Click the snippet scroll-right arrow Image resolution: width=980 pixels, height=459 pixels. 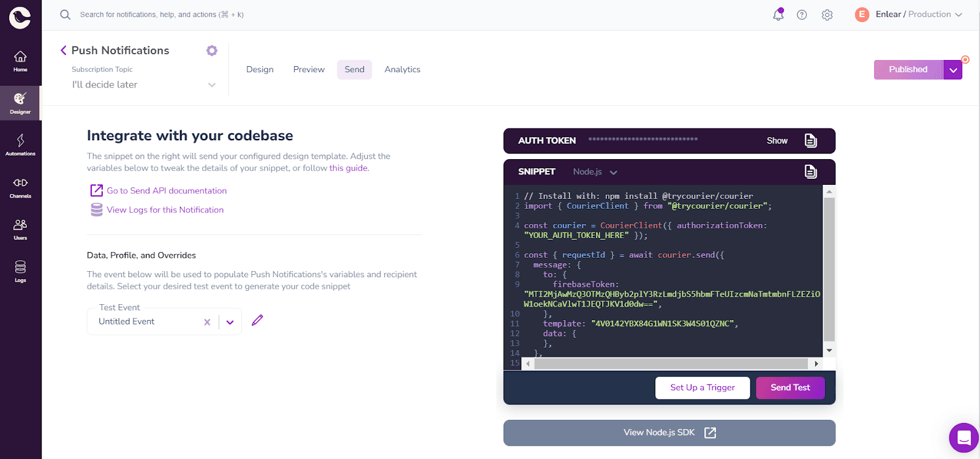pyautogui.click(x=816, y=364)
